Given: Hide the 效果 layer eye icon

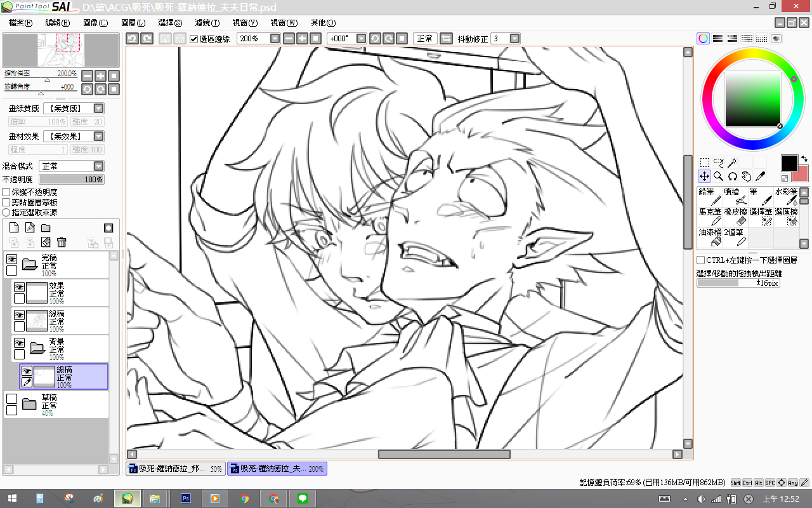Looking at the screenshot, I should tap(19, 287).
